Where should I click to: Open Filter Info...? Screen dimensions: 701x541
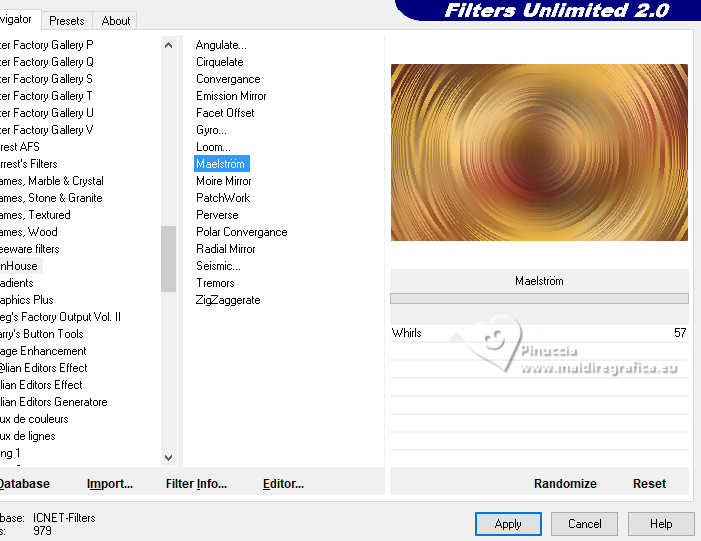click(196, 484)
